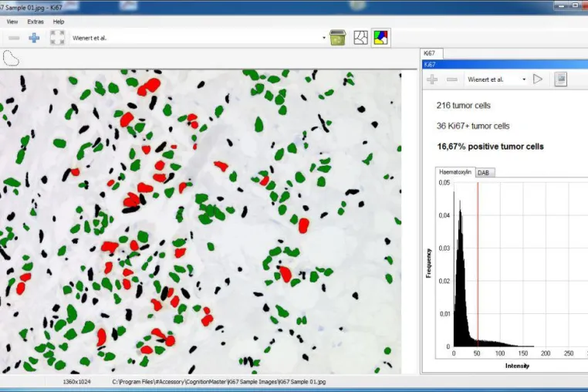Select the freehand lasso region tool
The image size is (588, 392).
tap(11, 58)
